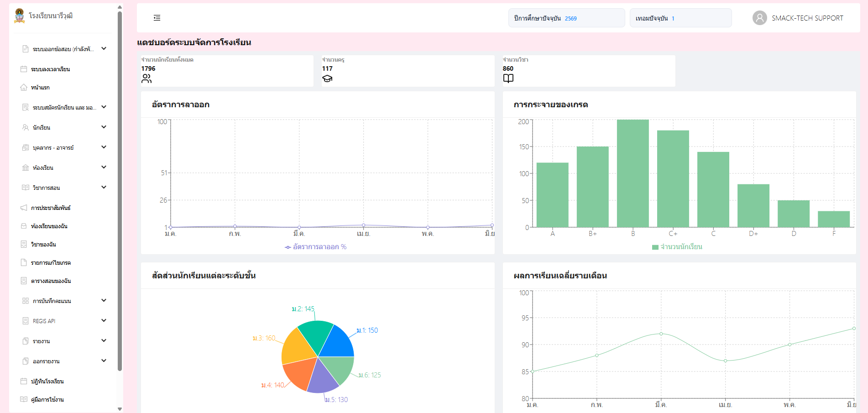
Task: Click the graduation cap icon under 117
Action: click(x=327, y=78)
